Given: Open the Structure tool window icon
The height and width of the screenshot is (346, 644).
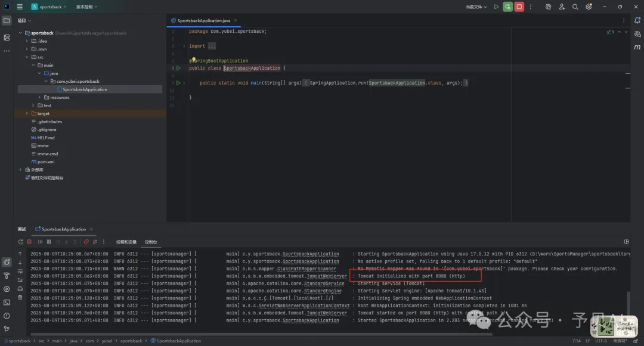Looking at the screenshot, I should tap(7, 38).
